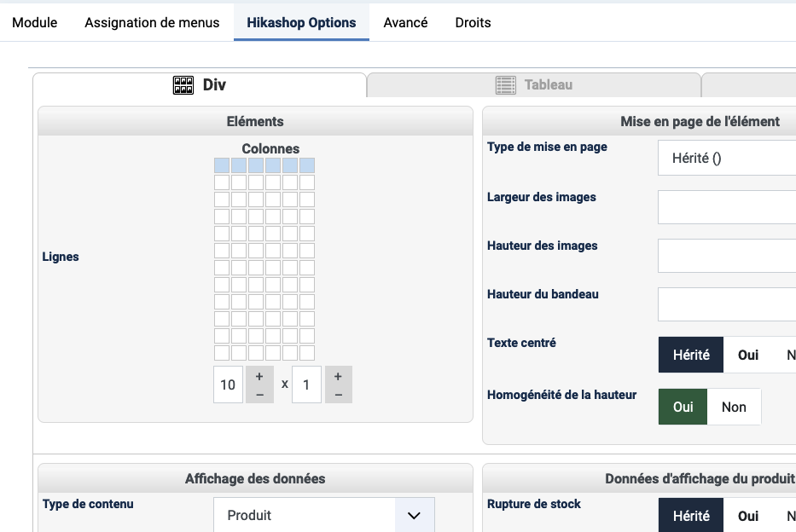Switch to the Module tab
This screenshot has height=532, width=796.
tap(35, 23)
